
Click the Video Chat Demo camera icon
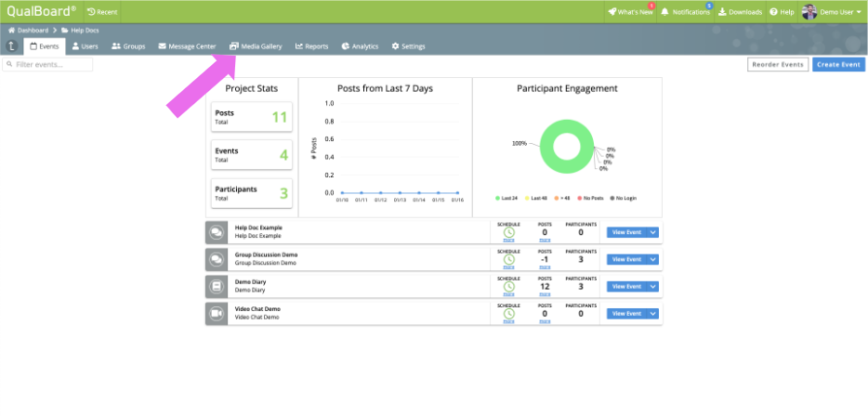[x=217, y=313]
